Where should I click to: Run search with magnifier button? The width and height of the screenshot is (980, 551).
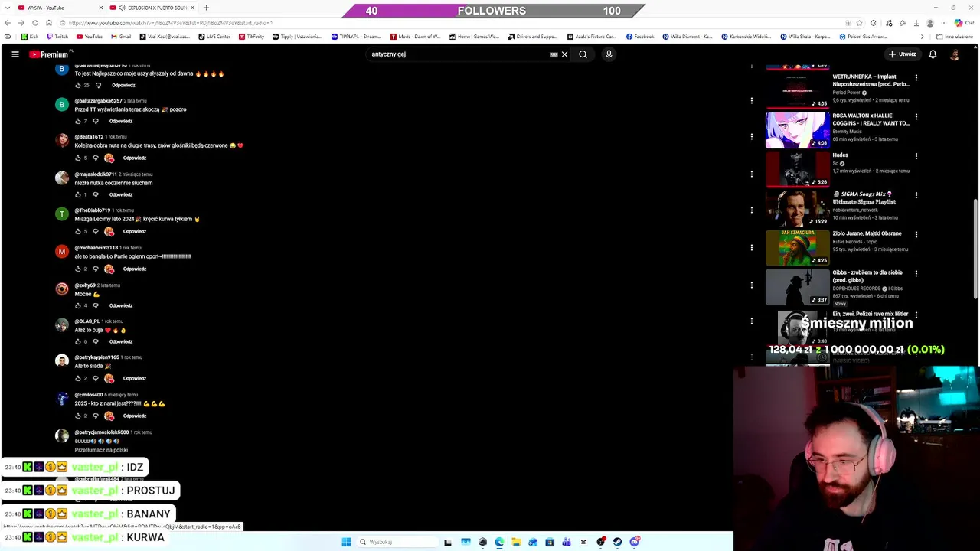point(583,54)
